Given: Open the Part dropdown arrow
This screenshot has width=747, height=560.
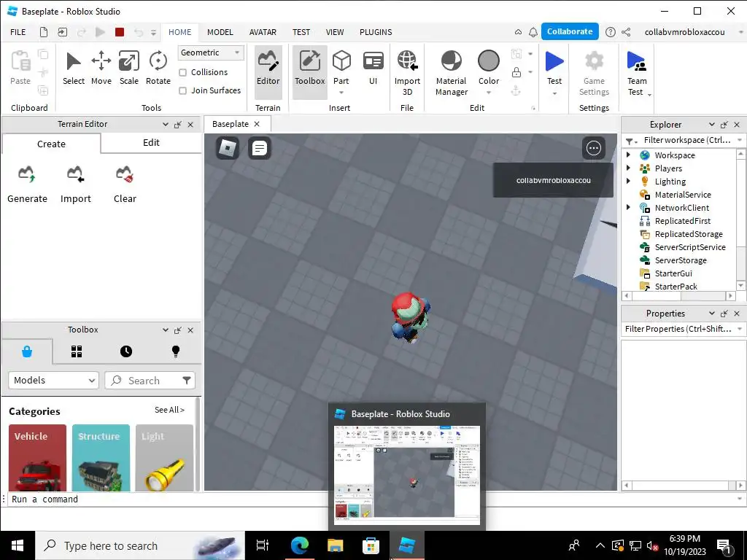Looking at the screenshot, I should click(x=341, y=93).
